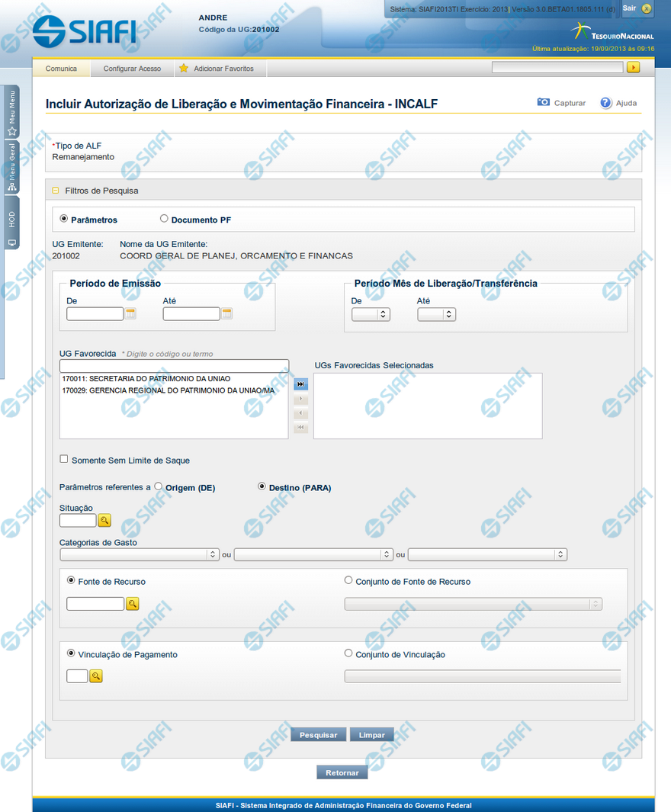Image resolution: width=671 pixels, height=812 pixels.
Task: Open Configurar Acesso menu item
Action: (x=132, y=69)
